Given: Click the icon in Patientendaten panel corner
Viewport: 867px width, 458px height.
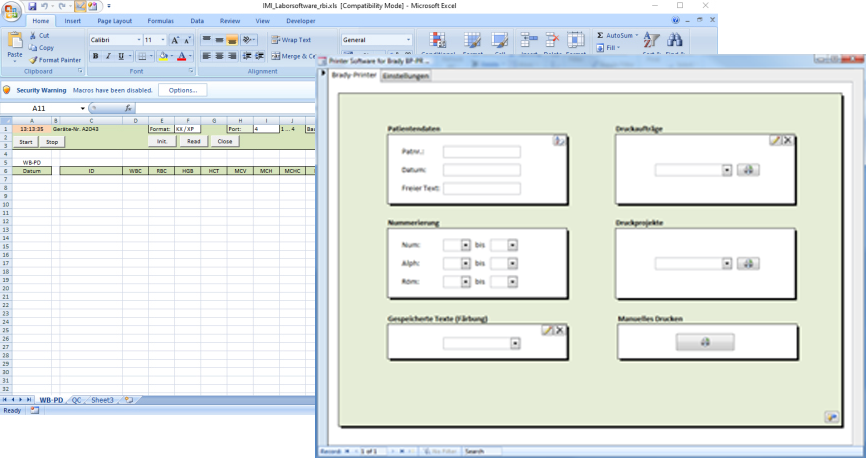Looking at the screenshot, I should 559,141.
